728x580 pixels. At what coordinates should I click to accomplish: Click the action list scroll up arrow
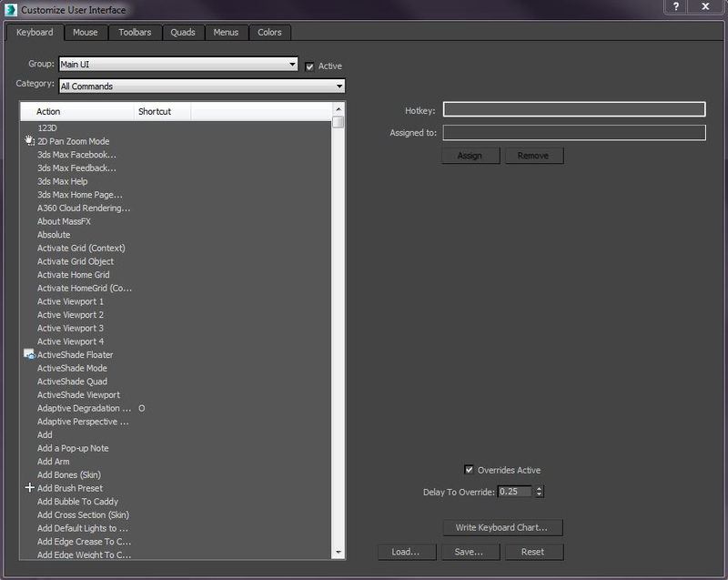click(x=339, y=109)
